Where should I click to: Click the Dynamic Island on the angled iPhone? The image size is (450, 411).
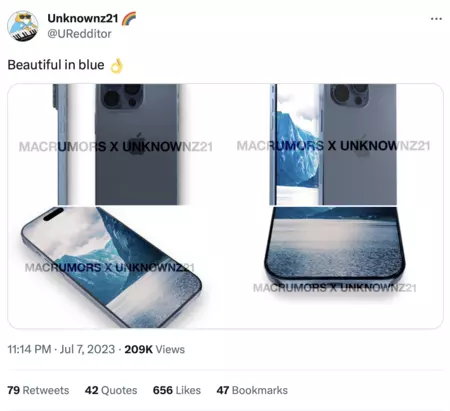53,214
